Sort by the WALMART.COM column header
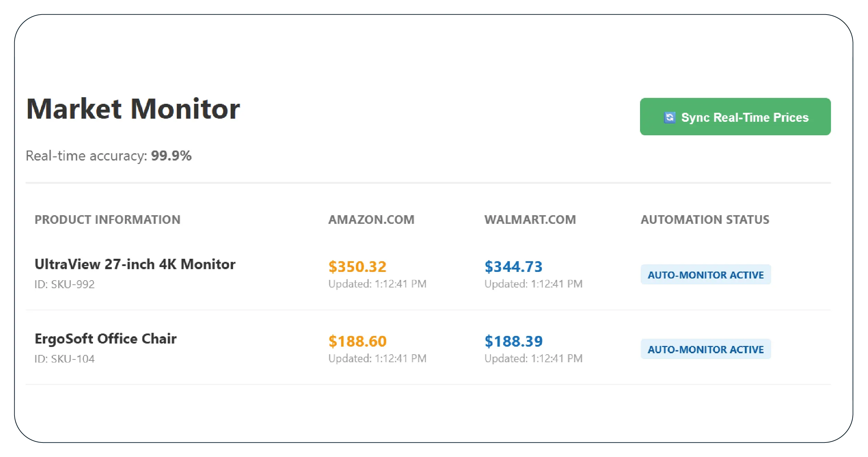868x457 pixels. 530,219
